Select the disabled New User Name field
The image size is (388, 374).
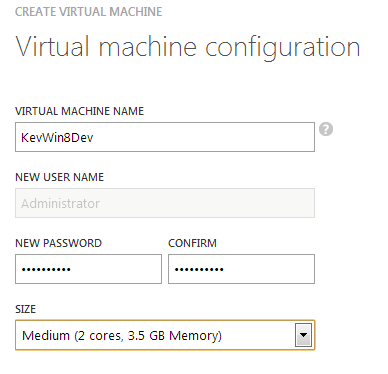[165, 203]
